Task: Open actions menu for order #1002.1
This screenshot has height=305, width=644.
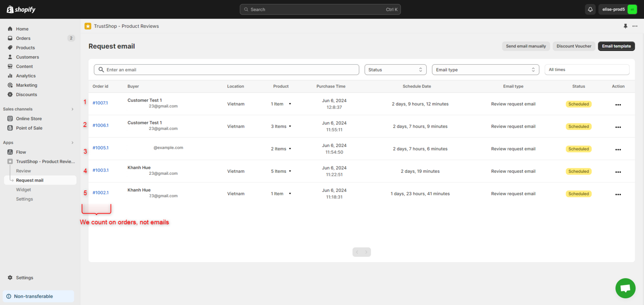Action: 618,194
